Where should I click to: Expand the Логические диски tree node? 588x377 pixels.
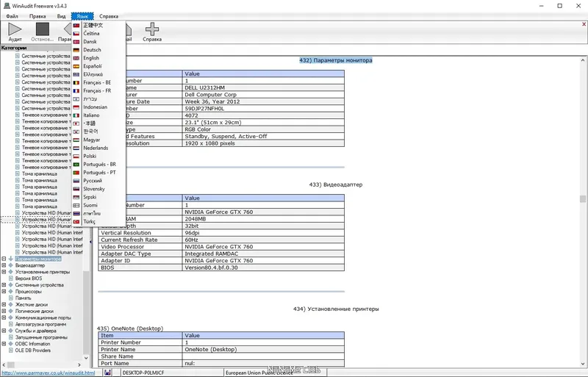click(x=4, y=311)
